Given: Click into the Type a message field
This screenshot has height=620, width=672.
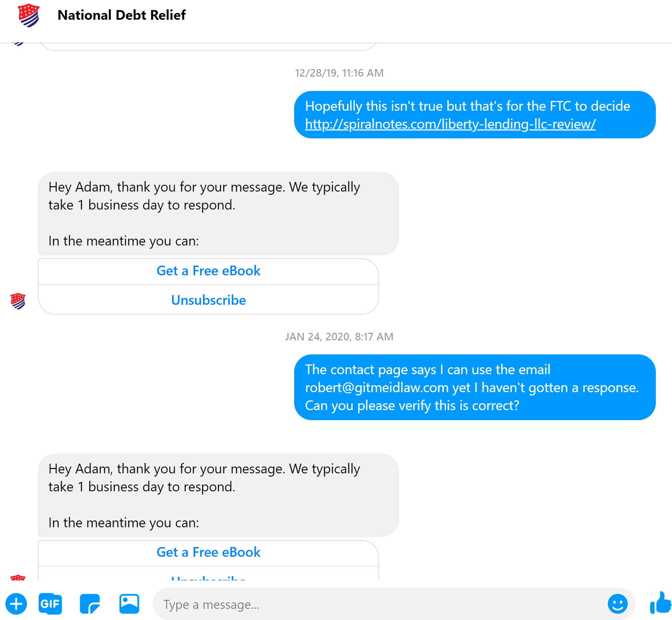Looking at the screenshot, I should pos(381,604).
